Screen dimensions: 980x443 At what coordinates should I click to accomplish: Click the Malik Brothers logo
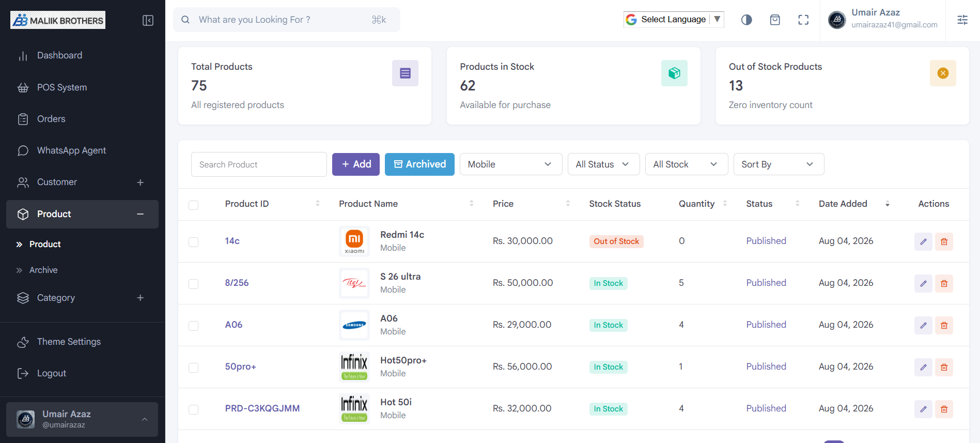[58, 20]
